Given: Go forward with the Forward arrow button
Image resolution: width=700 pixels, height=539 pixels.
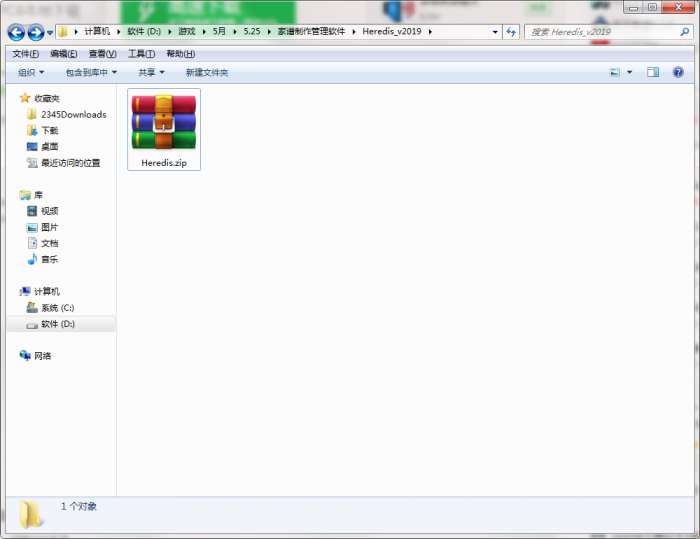Looking at the screenshot, I should pos(36,32).
